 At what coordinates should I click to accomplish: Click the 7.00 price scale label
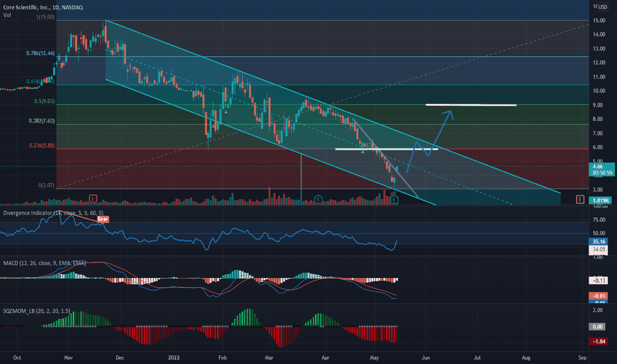[x=598, y=133]
